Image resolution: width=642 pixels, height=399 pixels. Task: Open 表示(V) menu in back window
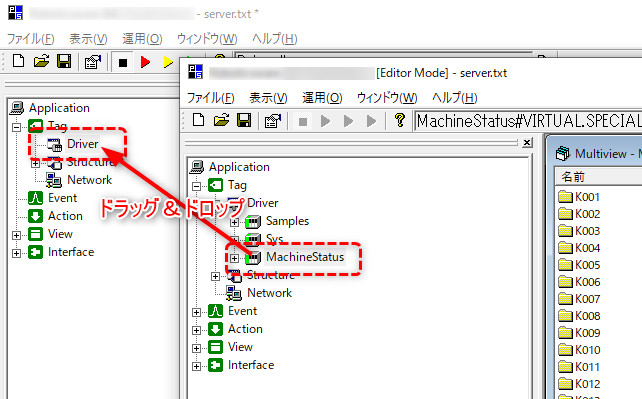(x=88, y=39)
